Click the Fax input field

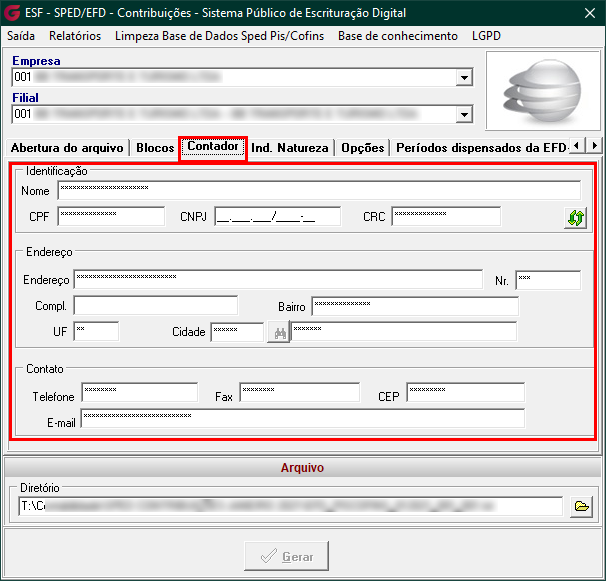300,392
